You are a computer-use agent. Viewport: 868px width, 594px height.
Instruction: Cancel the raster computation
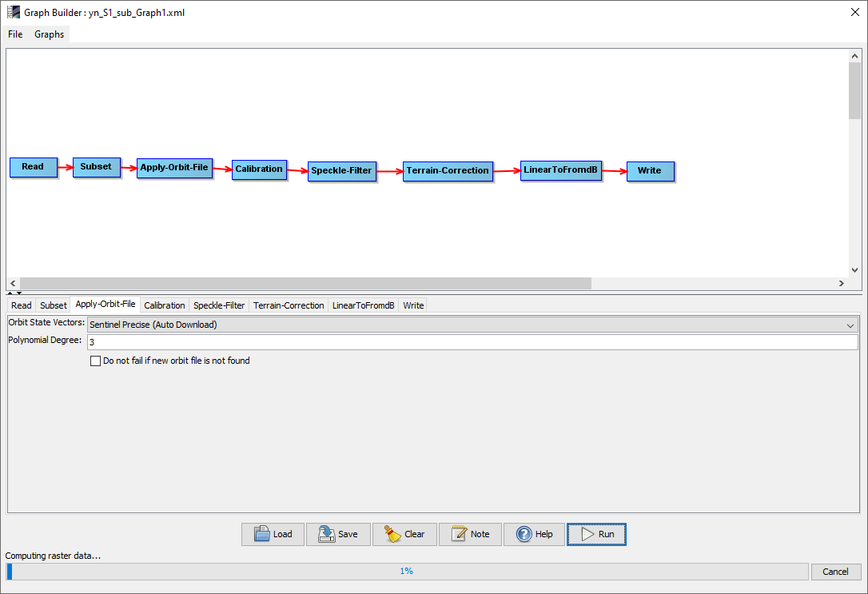(x=835, y=572)
